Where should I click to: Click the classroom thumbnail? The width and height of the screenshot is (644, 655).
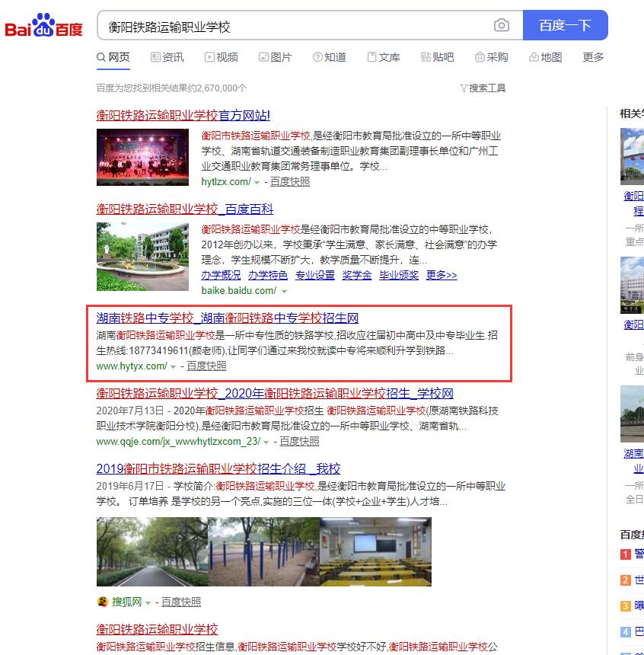[375, 552]
